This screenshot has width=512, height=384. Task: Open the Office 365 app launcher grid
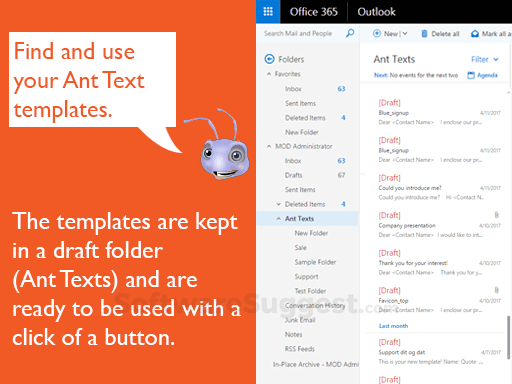(268, 12)
